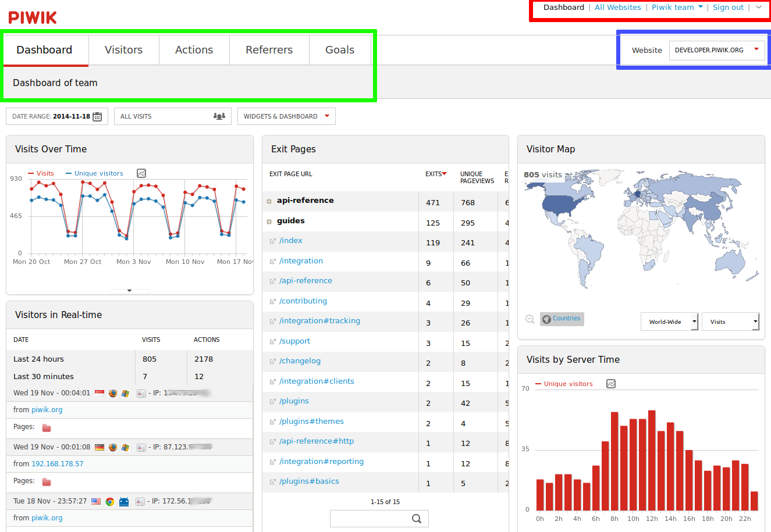Sort by the Exits column header
This screenshot has height=532, width=771.
point(436,174)
